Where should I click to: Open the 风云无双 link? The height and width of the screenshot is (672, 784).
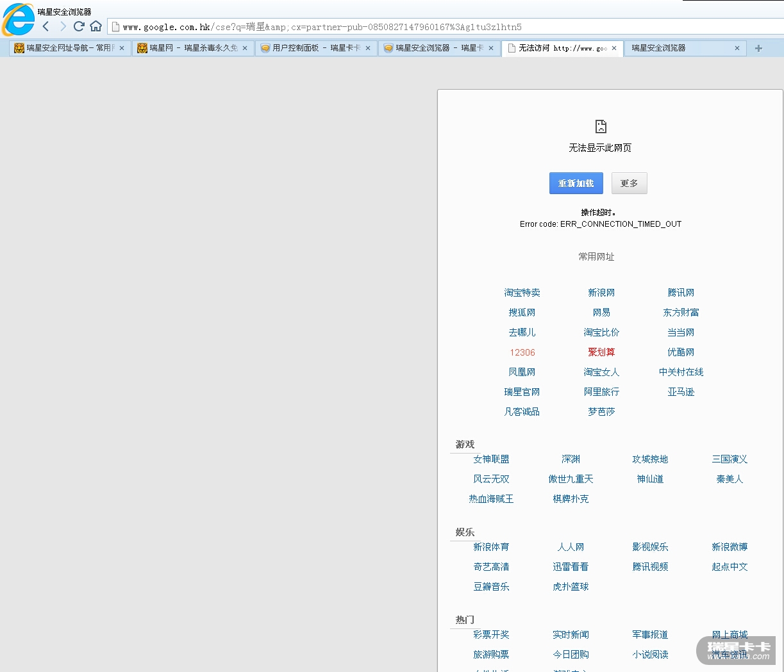click(x=491, y=479)
